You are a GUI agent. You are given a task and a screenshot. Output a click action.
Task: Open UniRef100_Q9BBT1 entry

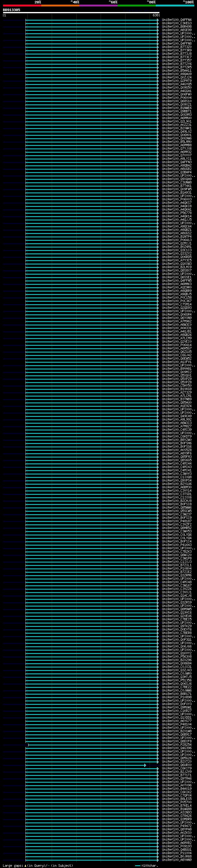coord(176,111)
